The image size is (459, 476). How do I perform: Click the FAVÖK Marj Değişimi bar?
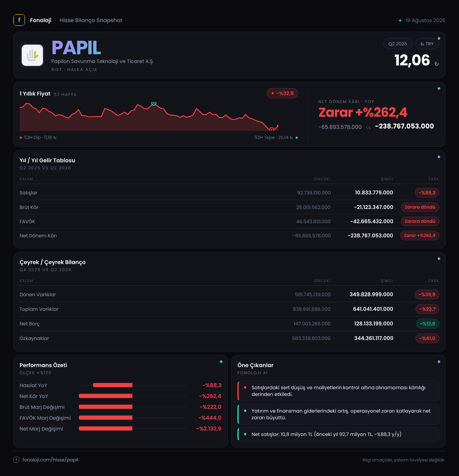(x=106, y=418)
